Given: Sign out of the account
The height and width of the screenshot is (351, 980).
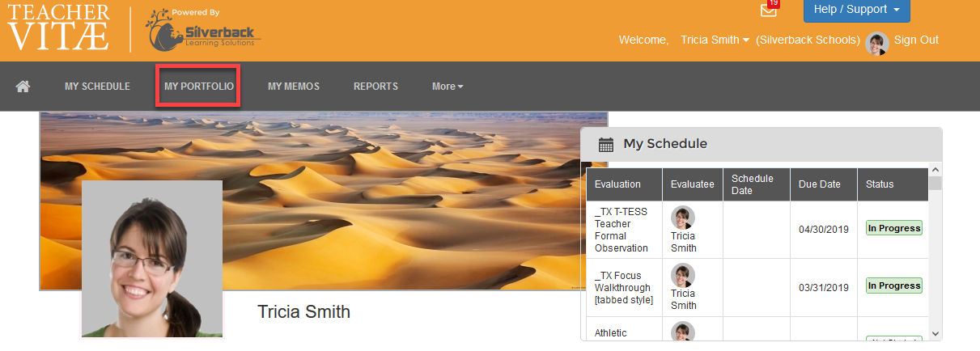Looking at the screenshot, I should [916, 40].
